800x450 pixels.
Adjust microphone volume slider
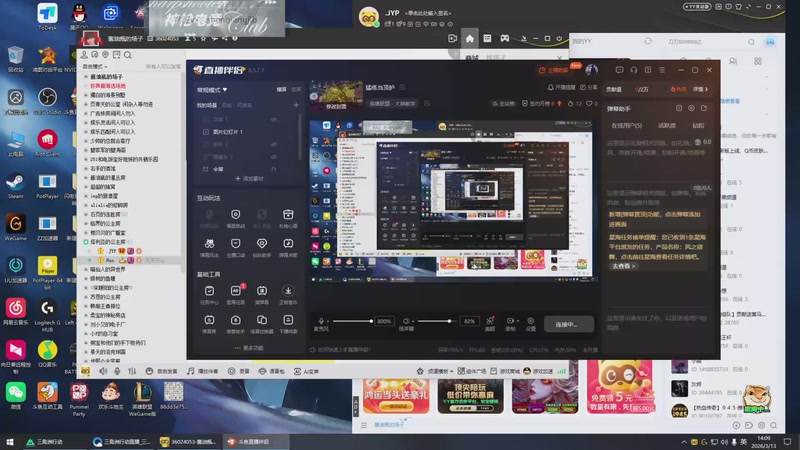(x=352, y=321)
